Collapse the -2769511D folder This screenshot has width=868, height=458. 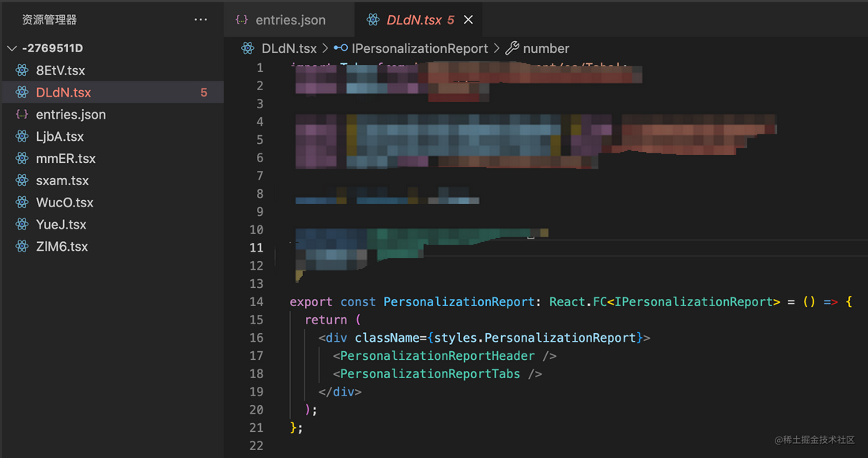(12, 48)
